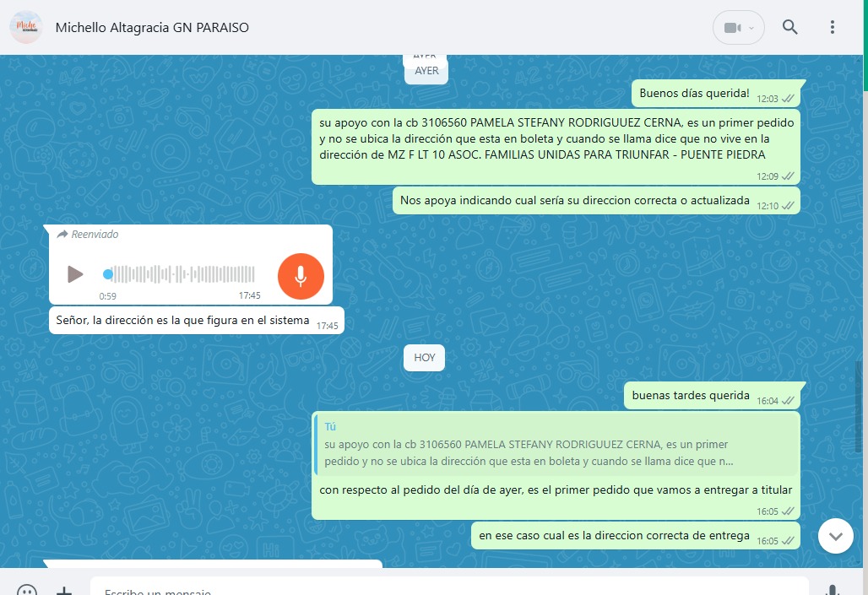Record voice message with the bottom microphone icon

[x=832, y=589]
